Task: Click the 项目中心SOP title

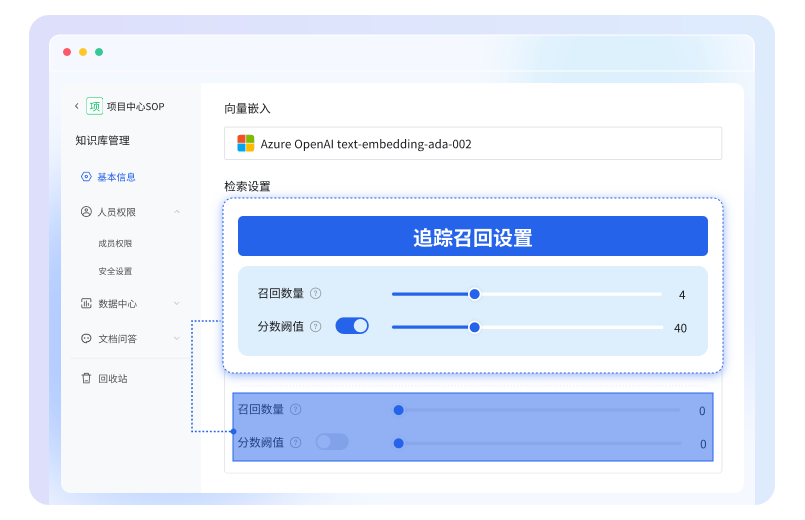Action: 136,106
